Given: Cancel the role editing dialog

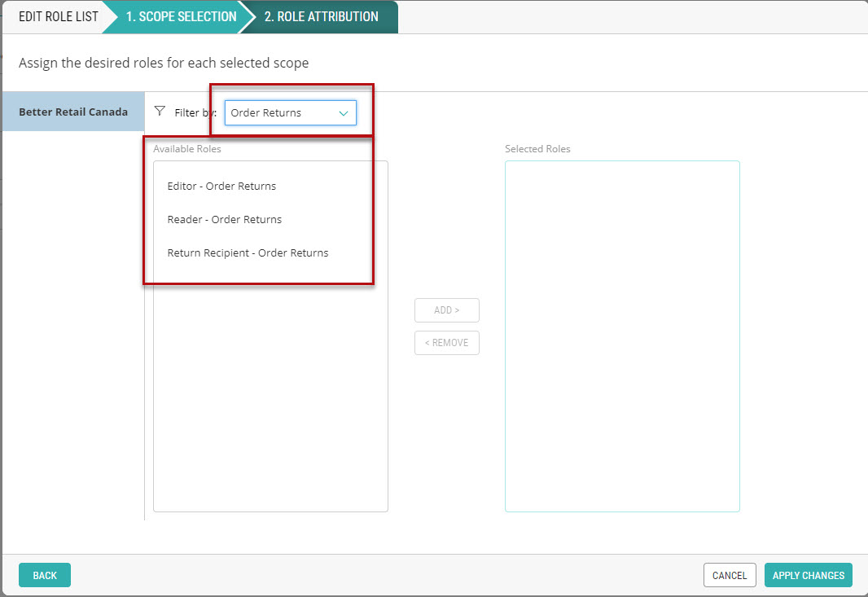Looking at the screenshot, I should (730, 575).
